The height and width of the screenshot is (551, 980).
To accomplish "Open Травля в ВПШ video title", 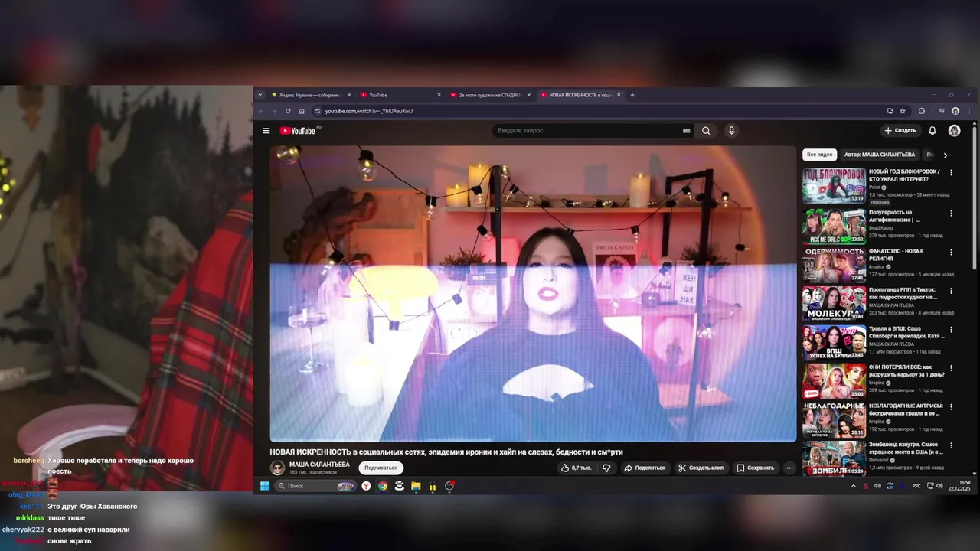I will 906,331.
